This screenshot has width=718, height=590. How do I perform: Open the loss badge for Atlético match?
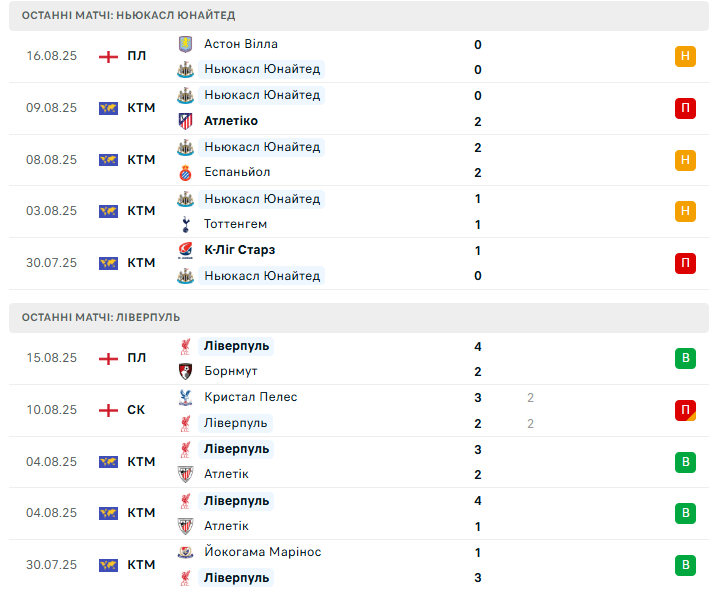point(685,108)
